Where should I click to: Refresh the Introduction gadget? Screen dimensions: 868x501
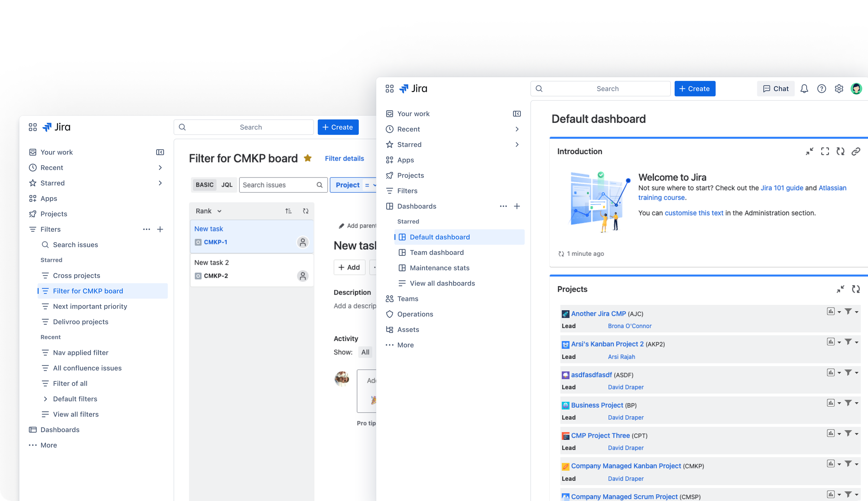coord(841,151)
